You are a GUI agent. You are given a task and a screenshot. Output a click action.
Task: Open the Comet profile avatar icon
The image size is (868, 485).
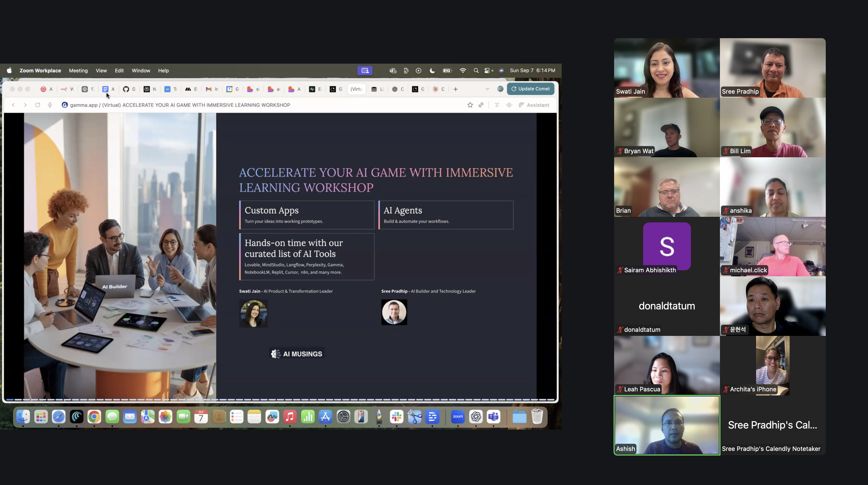pyautogui.click(x=500, y=89)
